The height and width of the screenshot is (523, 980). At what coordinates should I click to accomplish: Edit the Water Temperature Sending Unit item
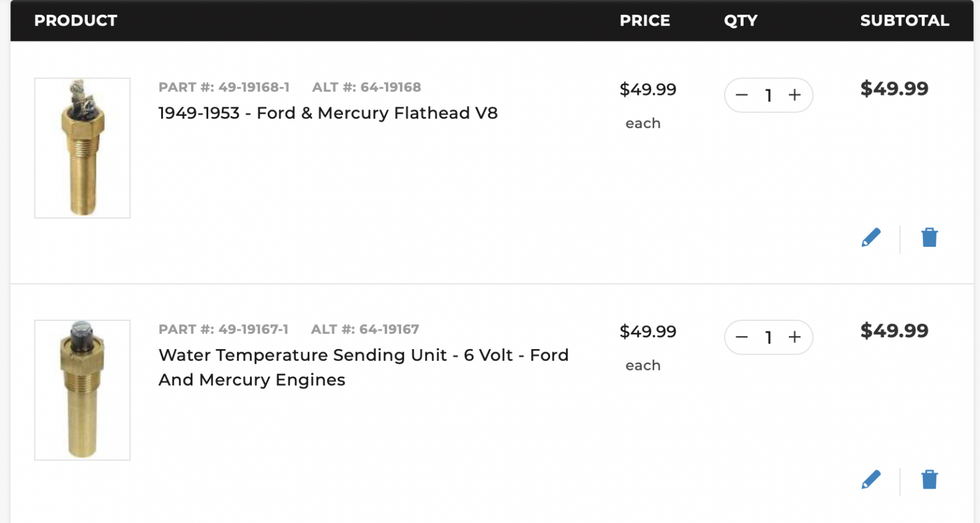871,480
